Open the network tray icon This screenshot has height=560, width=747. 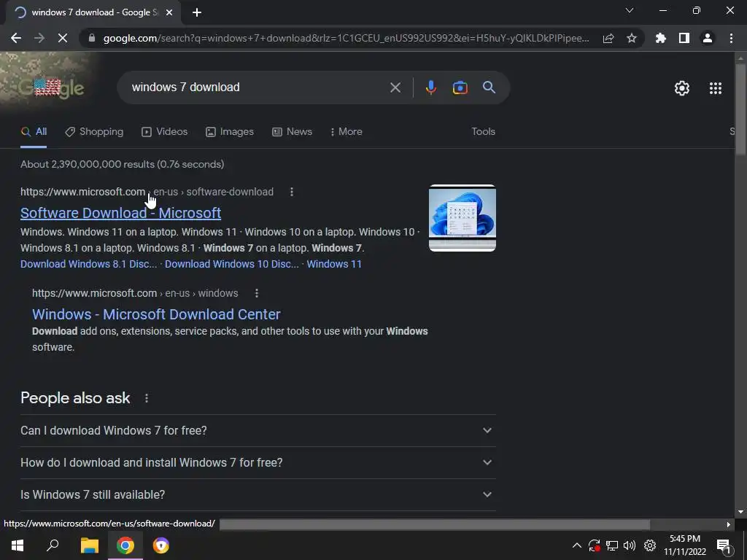tap(612, 545)
